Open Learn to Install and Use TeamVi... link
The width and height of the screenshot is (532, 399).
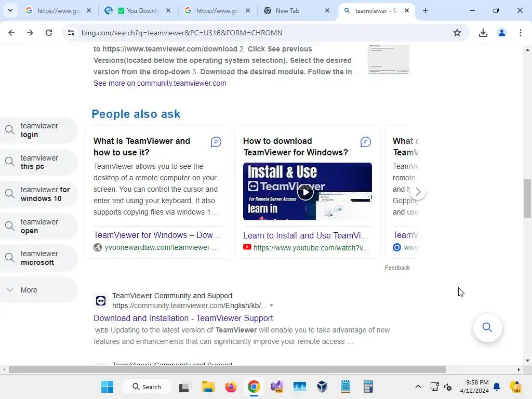click(x=305, y=235)
